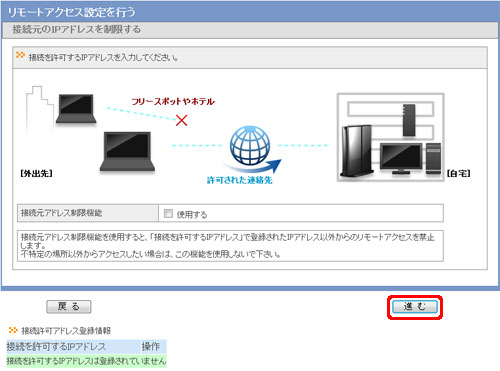Click the small laptop near the building
Screen dimensions: 500x371
pyautogui.click(x=76, y=109)
